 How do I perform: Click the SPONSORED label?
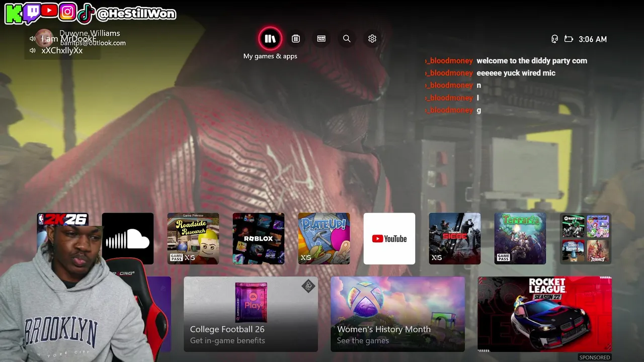[x=595, y=357]
